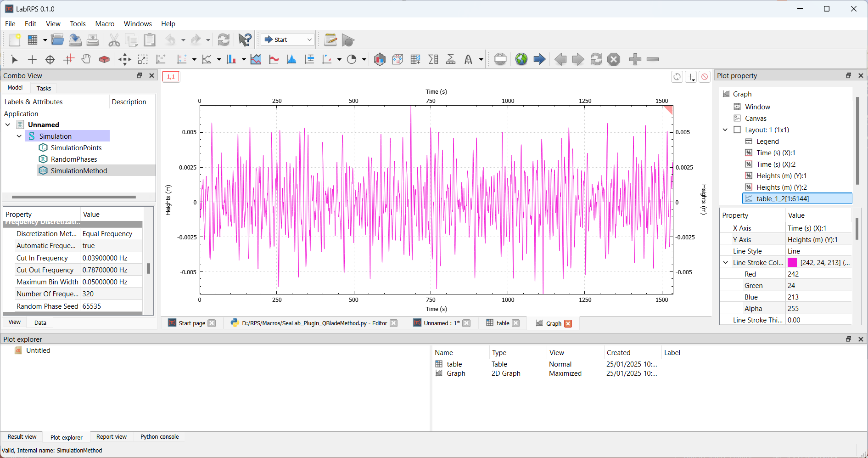The height and width of the screenshot is (458, 868).
Task: Click the red 3D box icon
Action: coord(104,59)
